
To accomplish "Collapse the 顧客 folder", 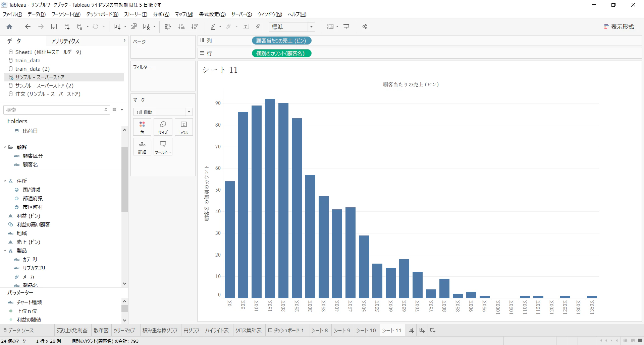I will click(x=5, y=147).
